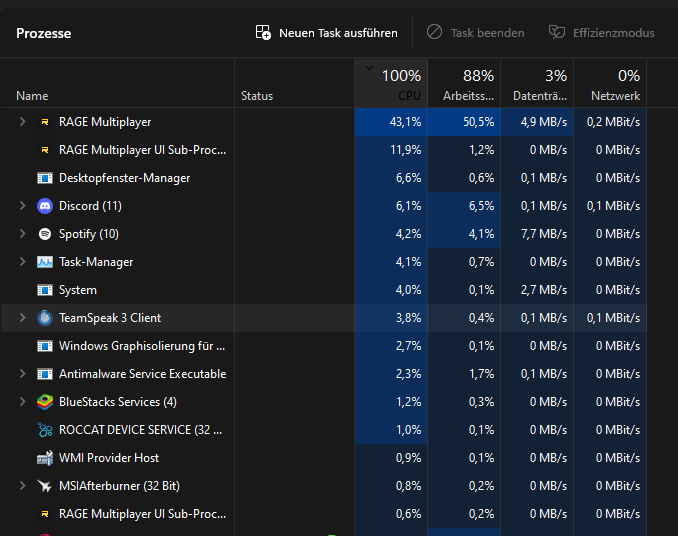678x536 pixels.
Task: Click the Task beenden circle icon
Action: point(435,32)
